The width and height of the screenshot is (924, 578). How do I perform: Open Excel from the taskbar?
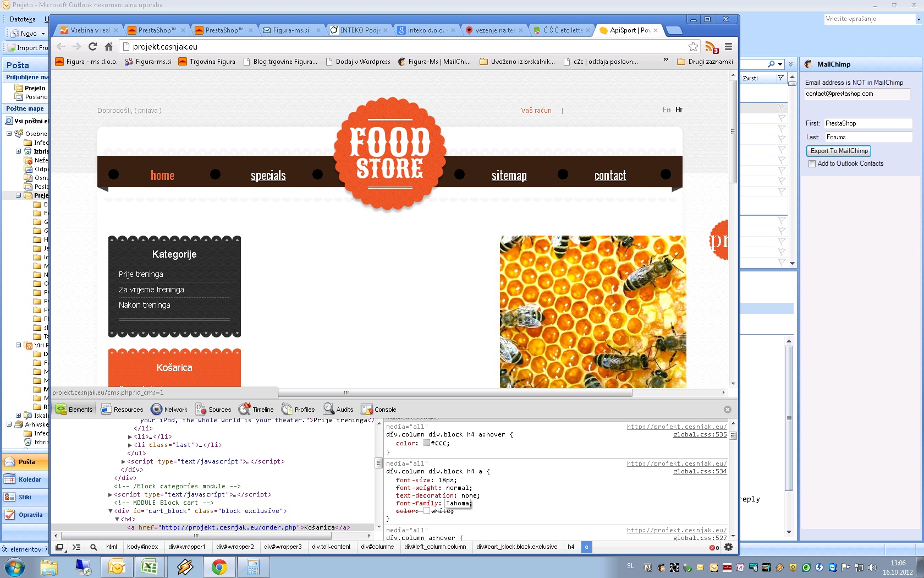[x=150, y=566]
